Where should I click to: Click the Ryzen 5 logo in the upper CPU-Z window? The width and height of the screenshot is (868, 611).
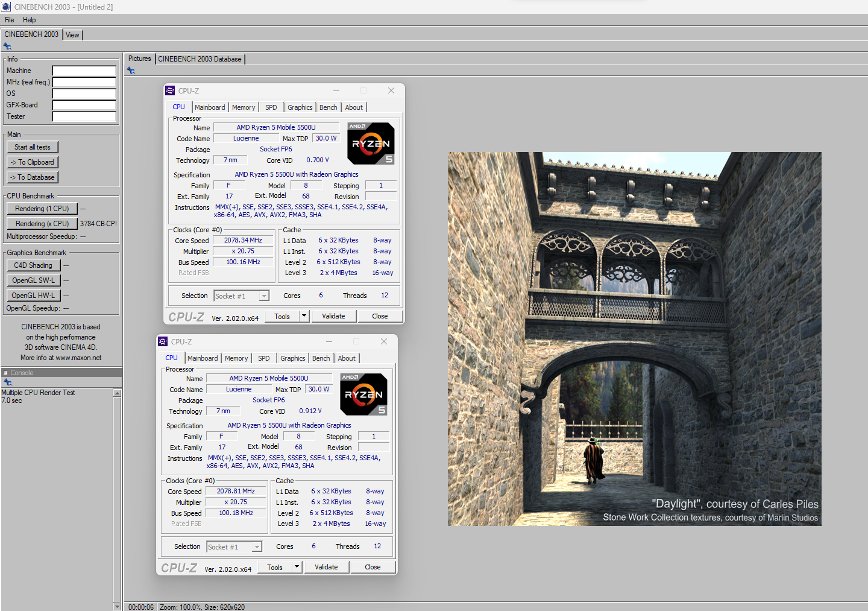pyautogui.click(x=371, y=144)
